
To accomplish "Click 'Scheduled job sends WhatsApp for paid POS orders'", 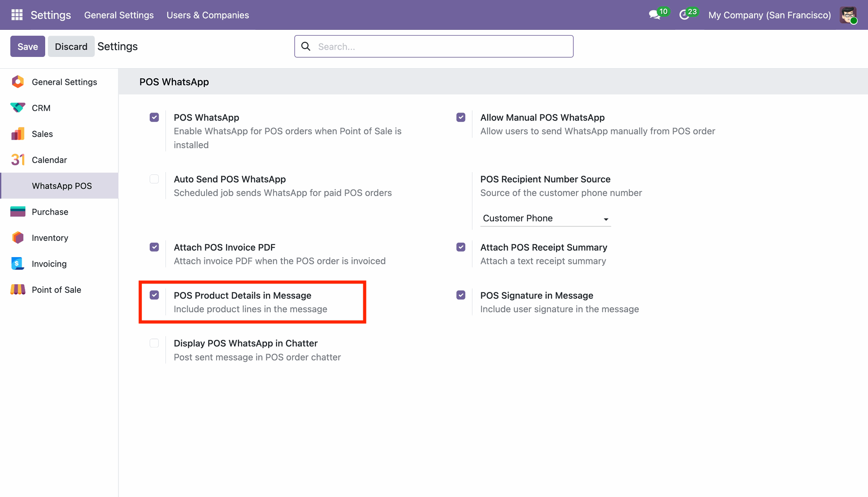I will pyautogui.click(x=283, y=193).
